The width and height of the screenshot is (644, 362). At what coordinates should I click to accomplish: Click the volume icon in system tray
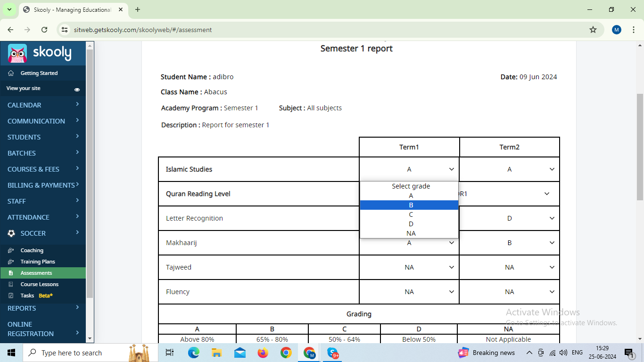563,353
